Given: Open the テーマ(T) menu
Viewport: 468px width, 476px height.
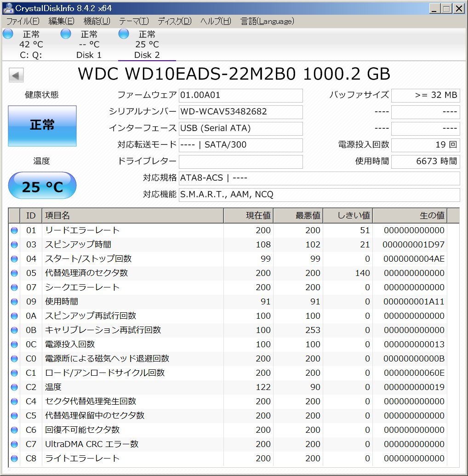Looking at the screenshot, I should coord(134,21).
